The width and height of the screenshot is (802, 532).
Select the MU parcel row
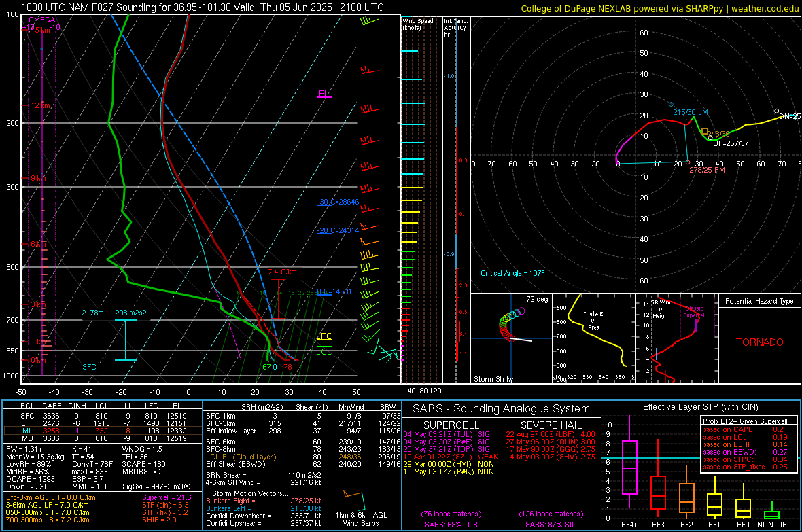pyautogui.click(x=103, y=438)
